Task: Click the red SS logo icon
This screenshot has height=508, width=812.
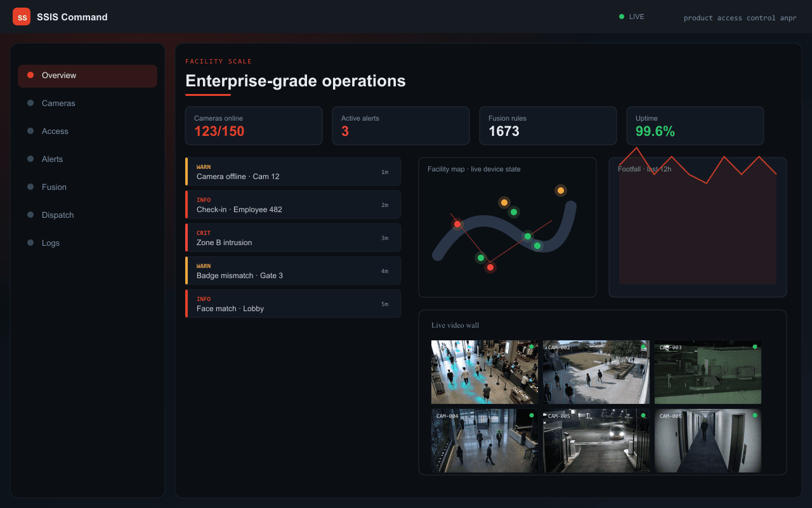Action: tap(22, 17)
